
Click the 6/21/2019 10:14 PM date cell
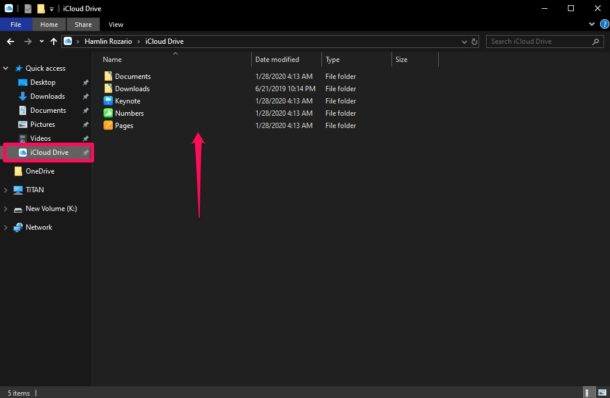click(285, 89)
